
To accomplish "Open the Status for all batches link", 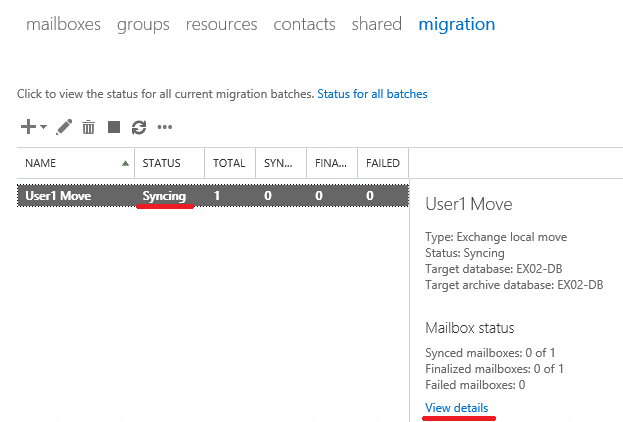I will coord(372,94).
